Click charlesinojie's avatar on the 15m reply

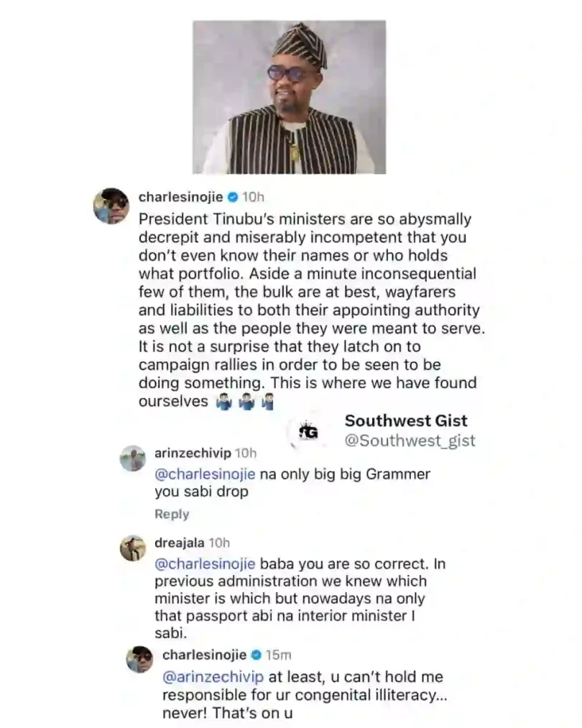coord(139,660)
